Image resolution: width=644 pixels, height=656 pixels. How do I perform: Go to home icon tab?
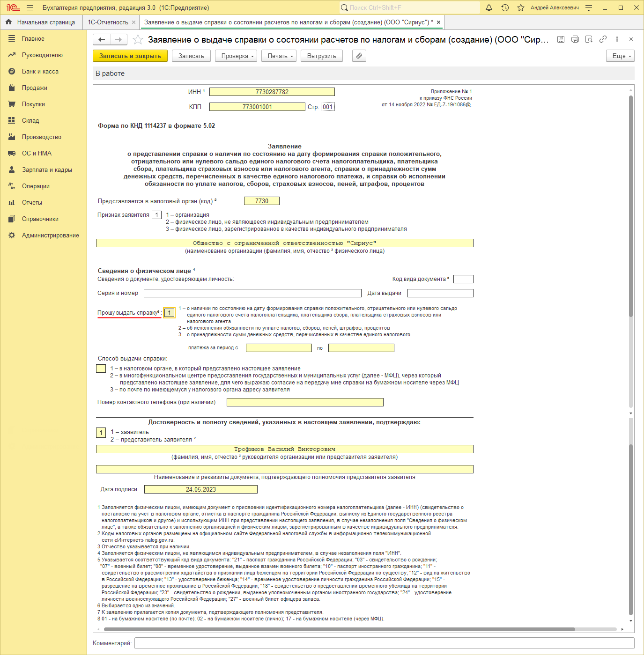8,22
